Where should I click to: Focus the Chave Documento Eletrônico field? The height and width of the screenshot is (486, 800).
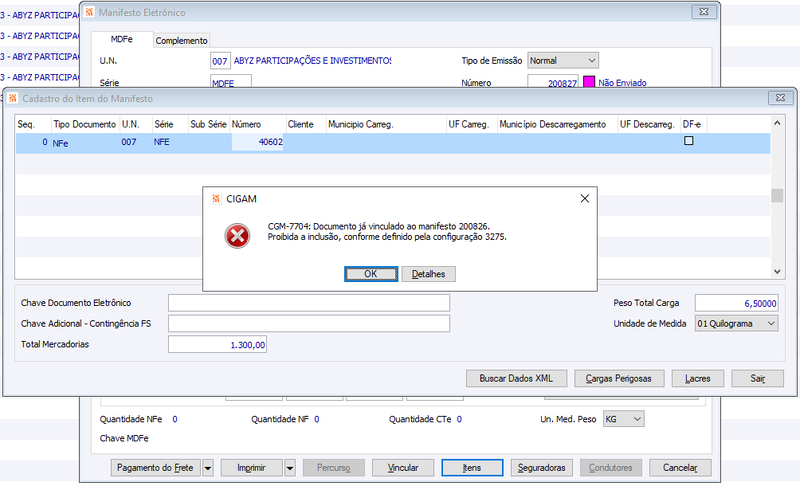tap(309, 302)
